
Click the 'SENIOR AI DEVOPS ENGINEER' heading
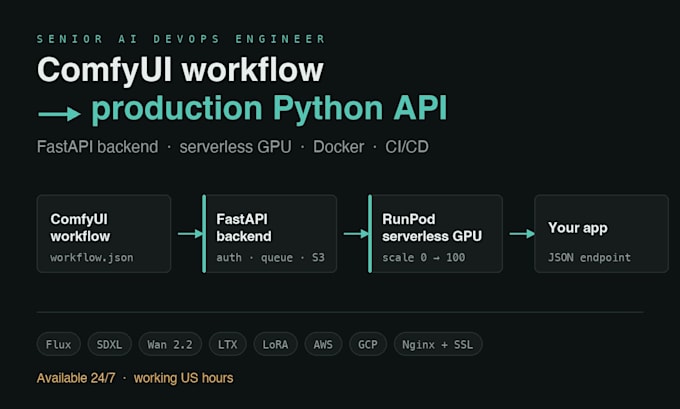coord(181,39)
